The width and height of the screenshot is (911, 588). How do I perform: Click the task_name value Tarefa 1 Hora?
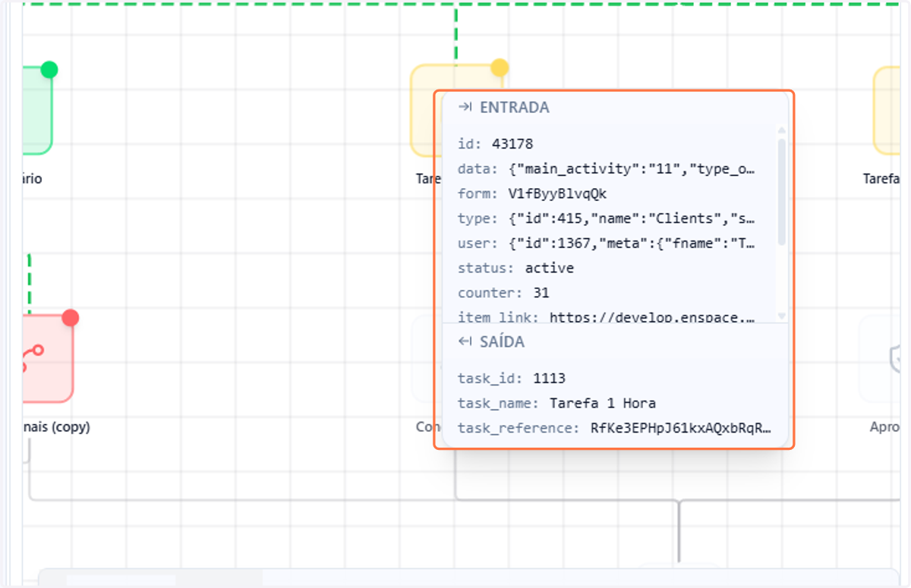[x=603, y=403]
